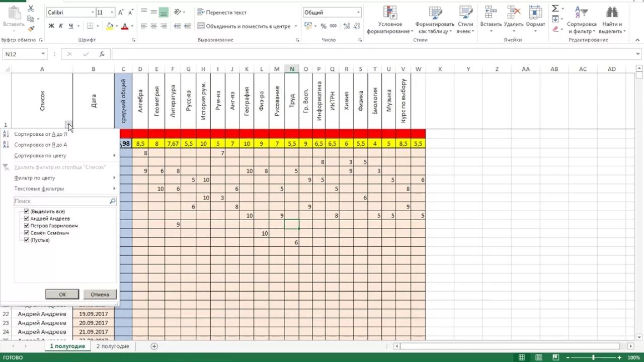The width and height of the screenshot is (644, 362).
Task: Switch to sheet tab 2 полугодие
Action: click(113, 346)
